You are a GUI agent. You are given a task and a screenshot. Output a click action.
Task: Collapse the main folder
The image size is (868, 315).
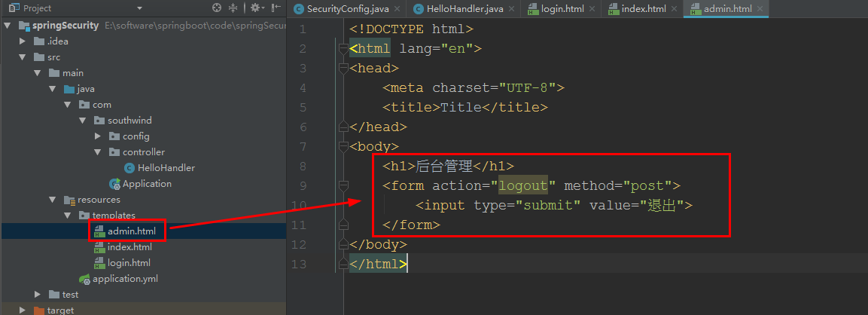(x=37, y=72)
